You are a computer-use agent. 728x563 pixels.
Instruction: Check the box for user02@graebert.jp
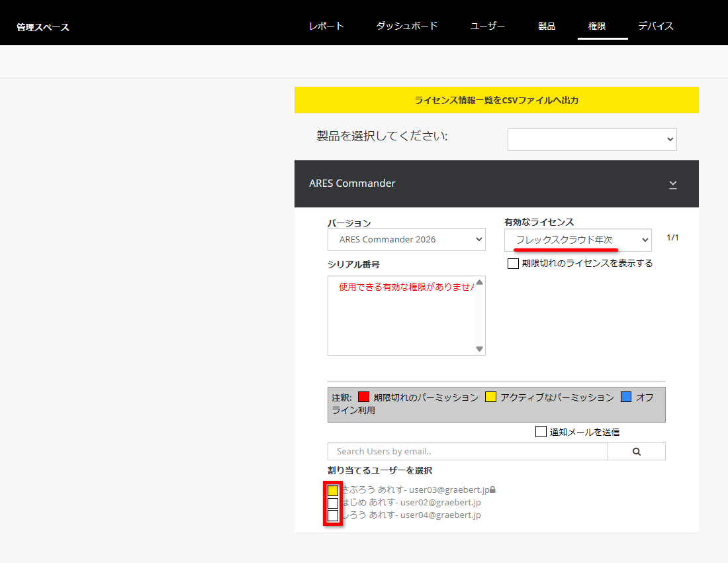[x=333, y=503]
